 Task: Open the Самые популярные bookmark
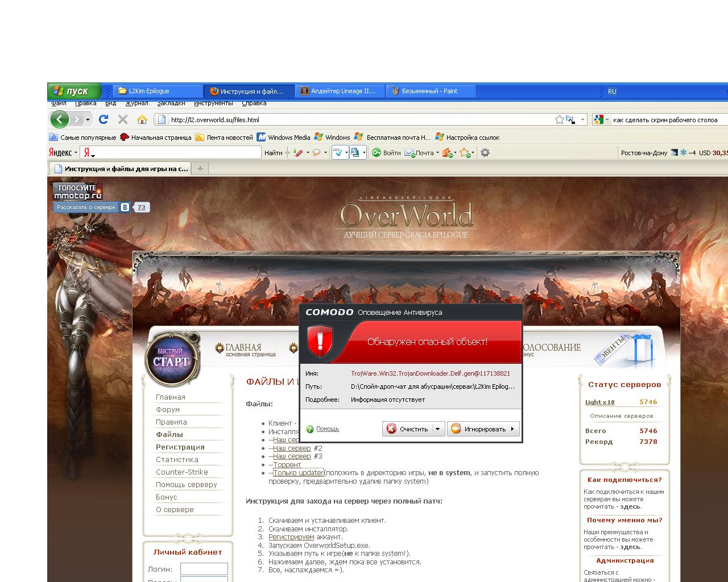82,137
